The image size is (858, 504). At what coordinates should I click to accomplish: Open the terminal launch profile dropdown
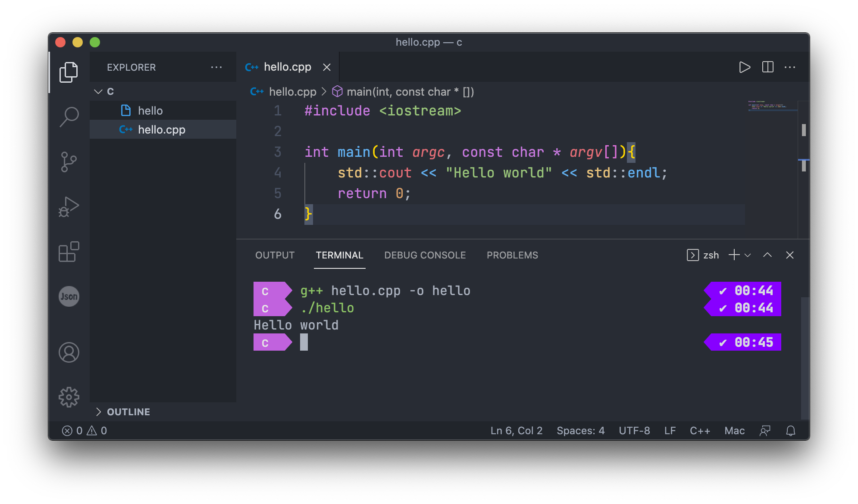748,255
